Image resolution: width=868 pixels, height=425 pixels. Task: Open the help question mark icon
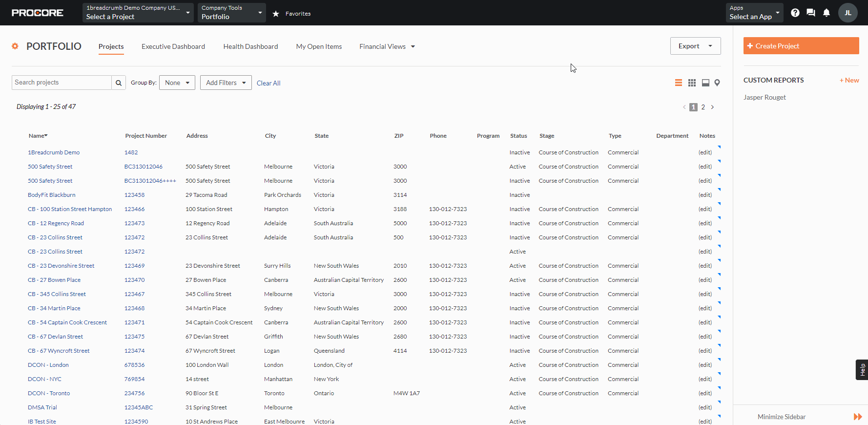pos(795,13)
